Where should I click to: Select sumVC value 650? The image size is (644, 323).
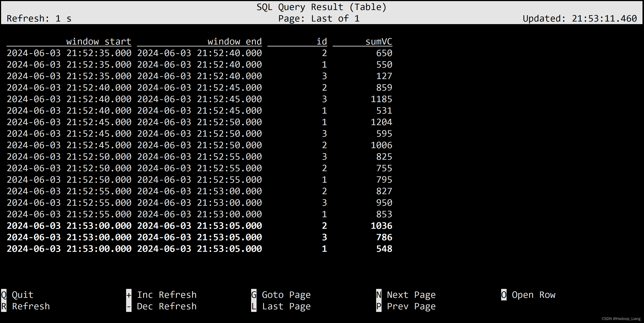coord(384,53)
